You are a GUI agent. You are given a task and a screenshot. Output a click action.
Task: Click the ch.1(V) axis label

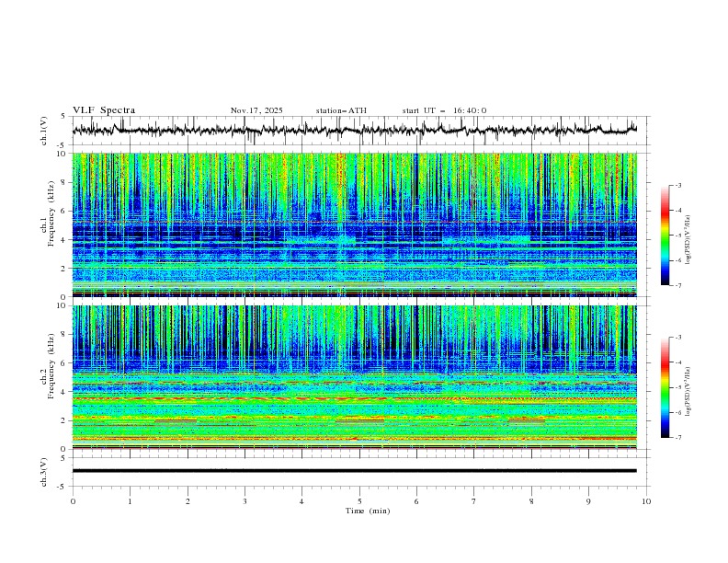tap(45, 131)
